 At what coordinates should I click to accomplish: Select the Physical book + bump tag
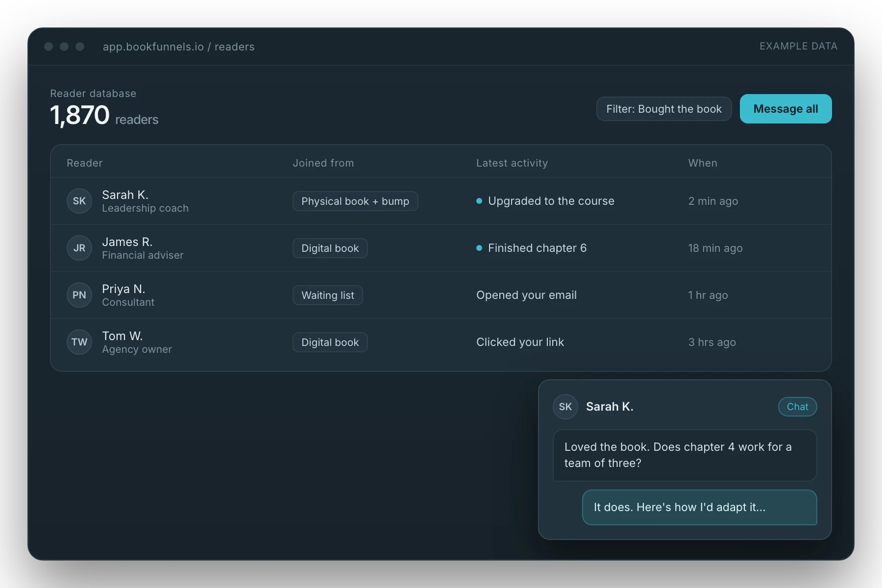point(355,201)
